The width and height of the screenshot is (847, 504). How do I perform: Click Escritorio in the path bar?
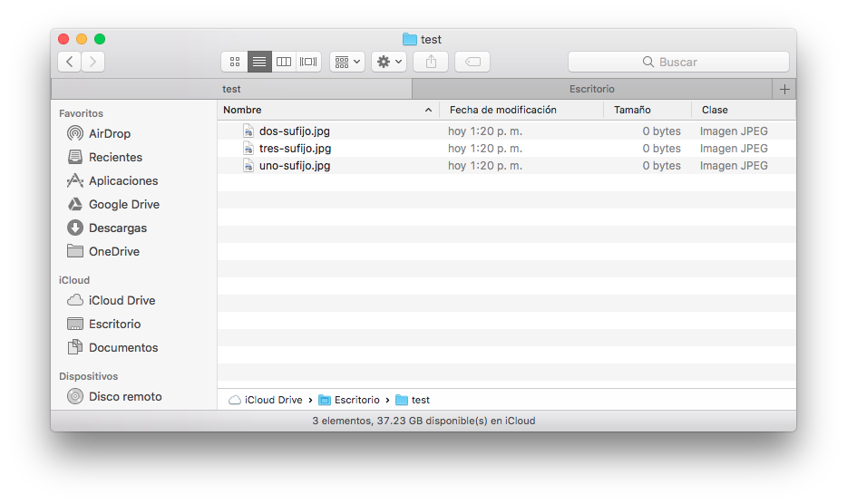[x=349, y=400]
